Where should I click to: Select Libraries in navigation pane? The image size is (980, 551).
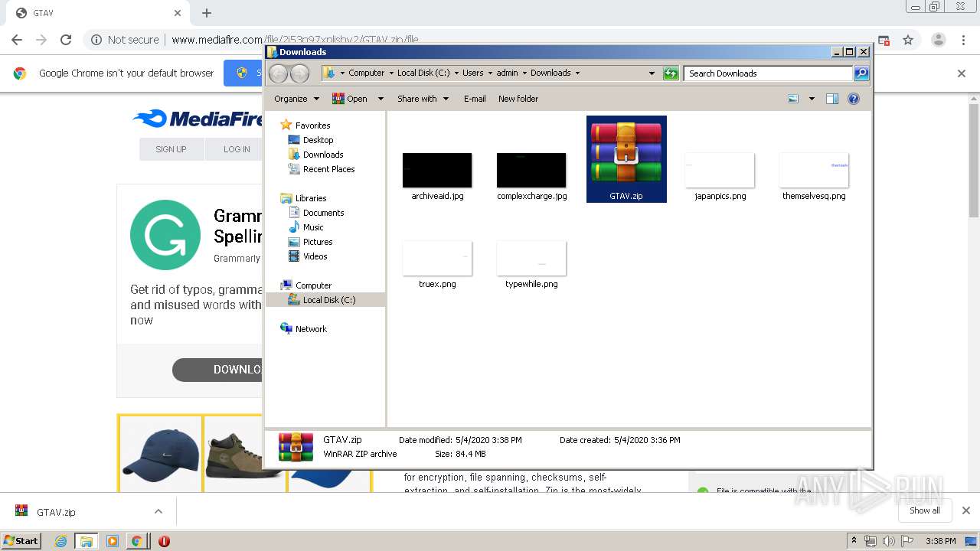click(311, 198)
